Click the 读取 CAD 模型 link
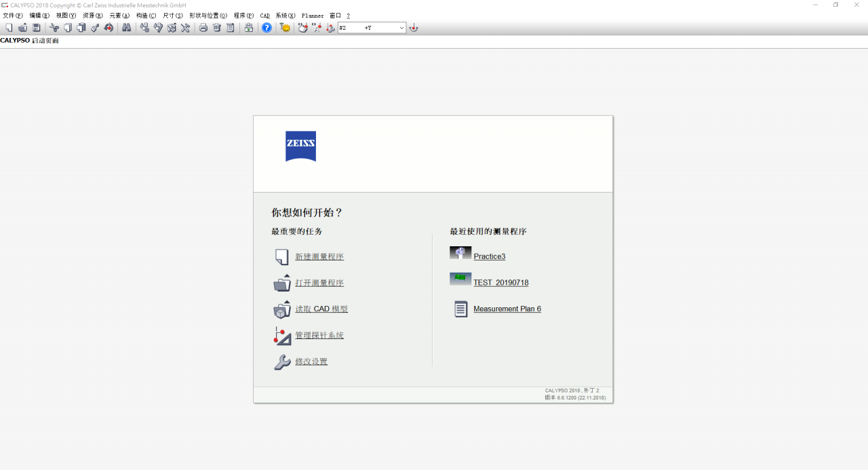 (321, 309)
